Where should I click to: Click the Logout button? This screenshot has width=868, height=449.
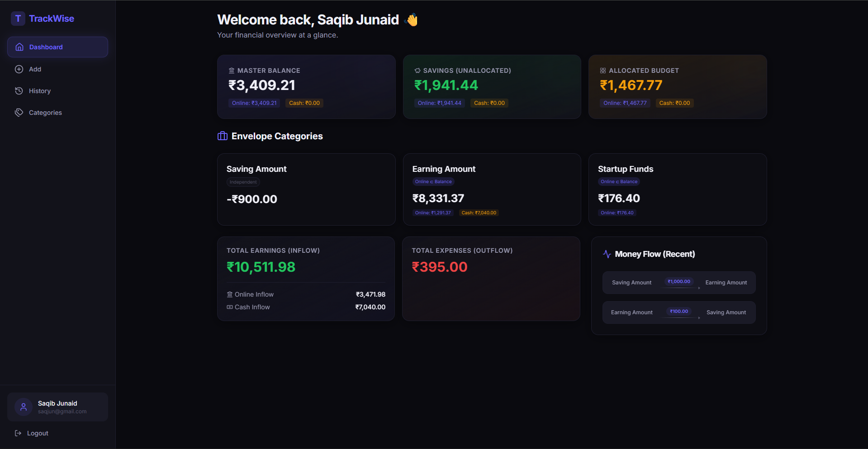[38, 433]
